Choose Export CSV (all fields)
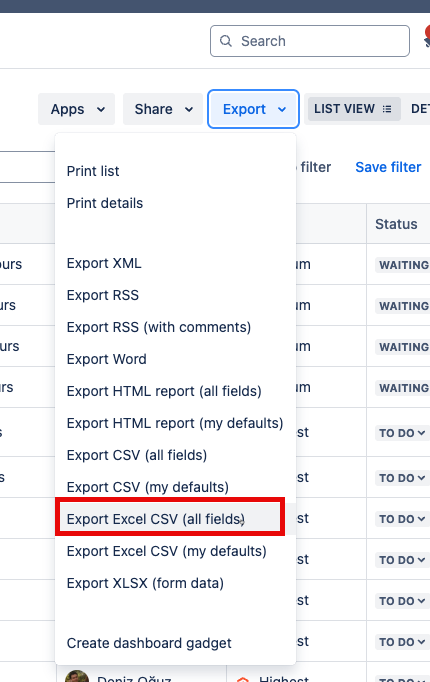 point(176,455)
